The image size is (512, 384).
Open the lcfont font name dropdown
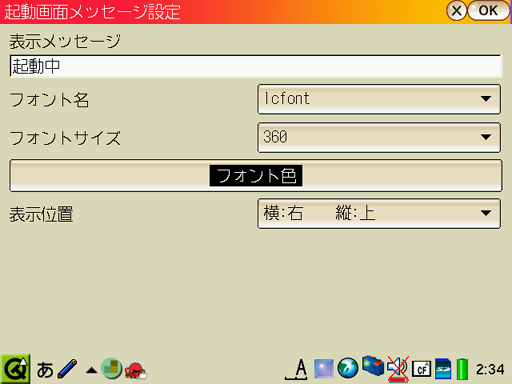pos(379,99)
